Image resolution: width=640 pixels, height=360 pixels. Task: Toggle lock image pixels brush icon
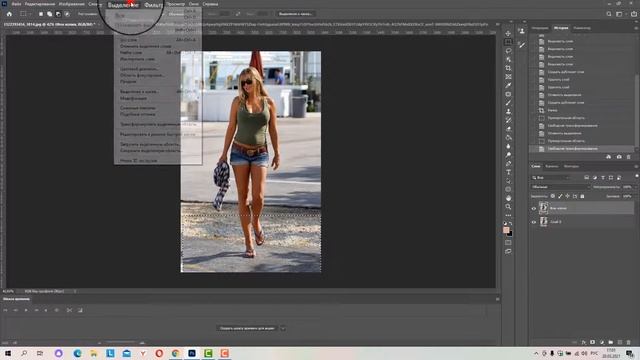pyautogui.click(x=560, y=196)
